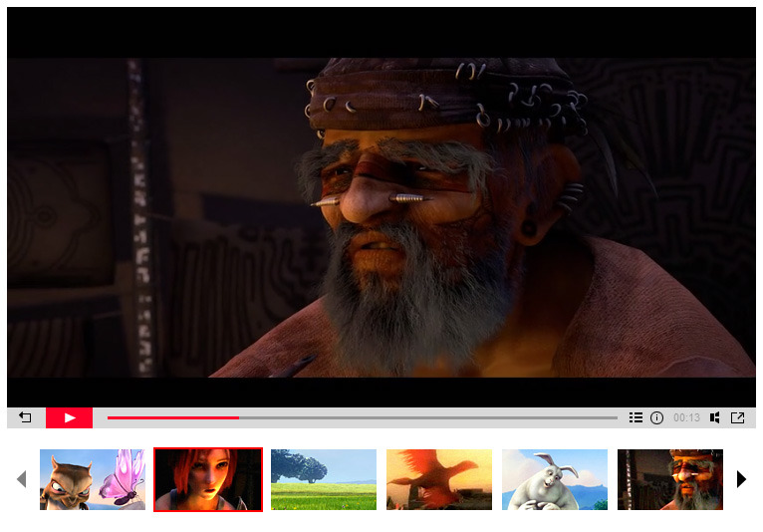Open the playlist list icon

click(636, 417)
